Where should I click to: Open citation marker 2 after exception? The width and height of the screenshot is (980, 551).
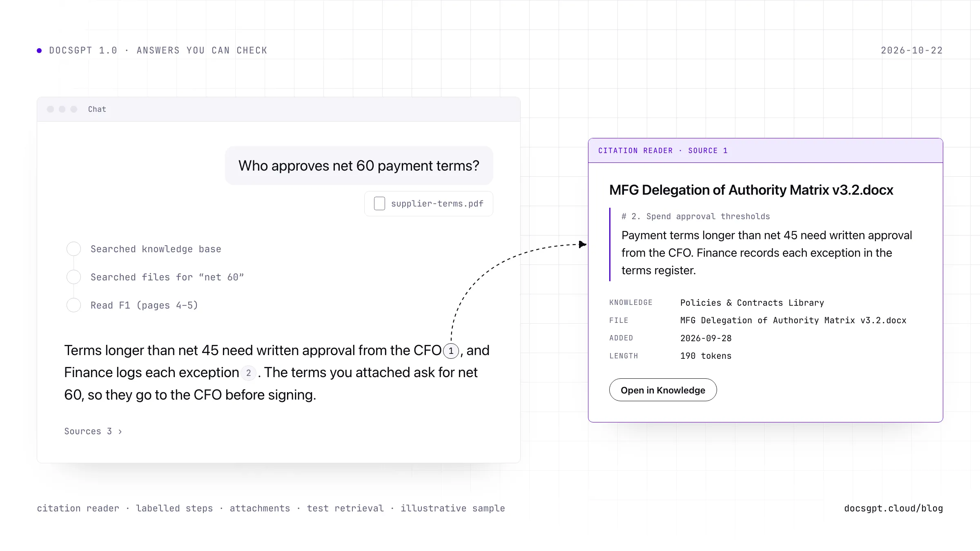tap(248, 373)
